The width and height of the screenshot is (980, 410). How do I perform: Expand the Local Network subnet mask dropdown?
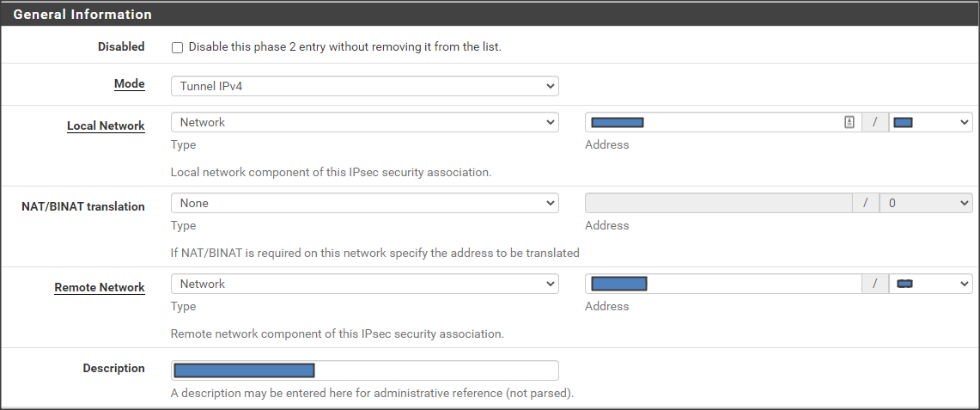930,123
